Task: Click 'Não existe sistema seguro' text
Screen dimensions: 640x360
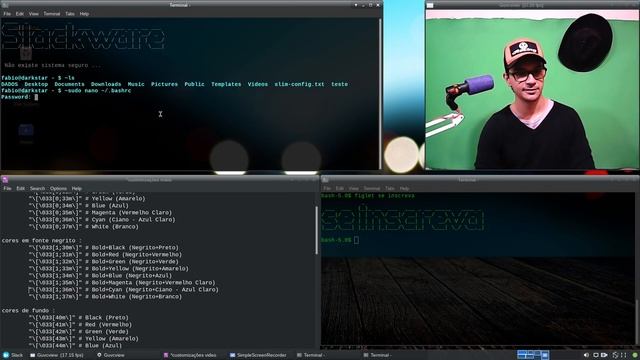Action: [x=52, y=65]
